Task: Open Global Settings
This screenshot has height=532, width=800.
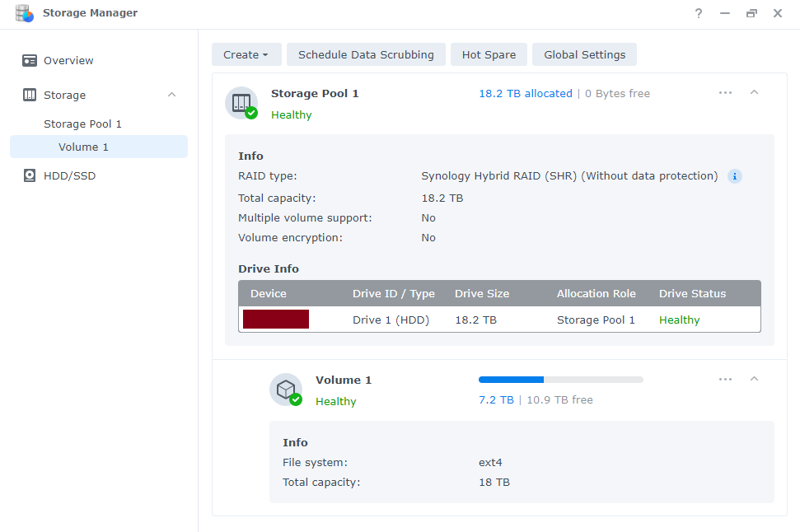Action: click(584, 54)
